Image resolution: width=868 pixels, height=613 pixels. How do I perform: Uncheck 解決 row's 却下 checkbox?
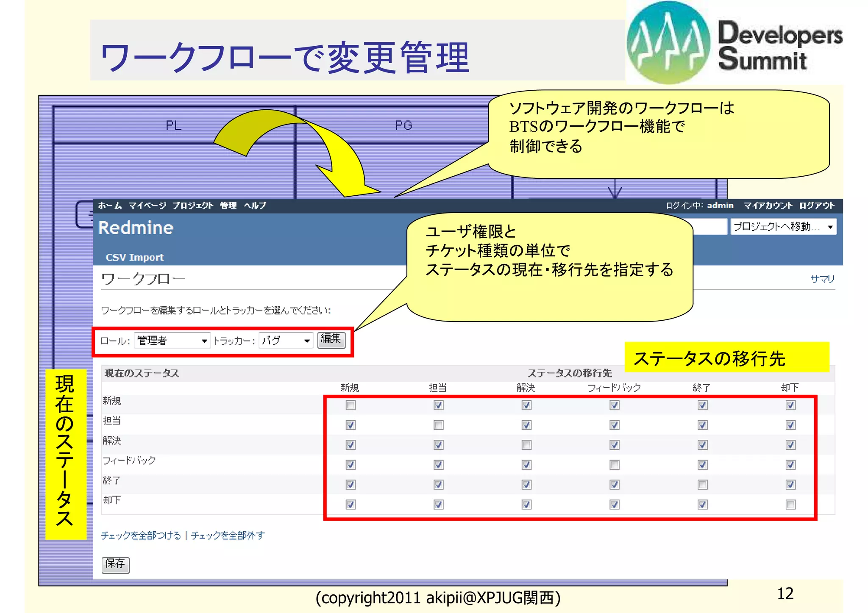[790, 445]
